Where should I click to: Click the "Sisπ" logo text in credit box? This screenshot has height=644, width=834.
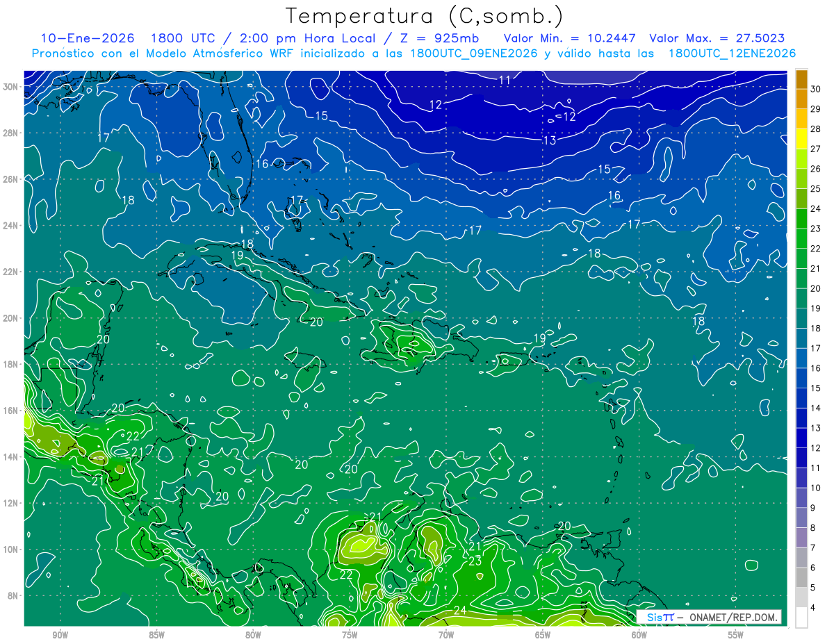[660, 618]
